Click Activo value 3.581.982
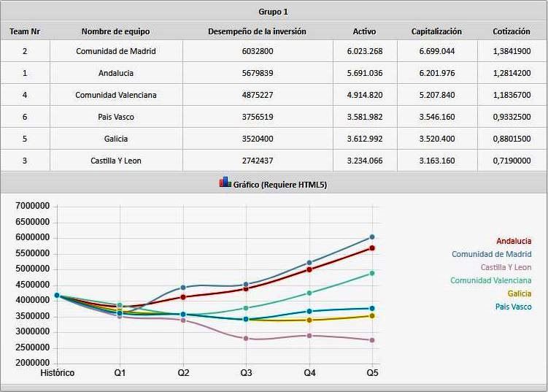Image resolution: width=548 pixels, height=392 pixels. (x=365, y=117)
